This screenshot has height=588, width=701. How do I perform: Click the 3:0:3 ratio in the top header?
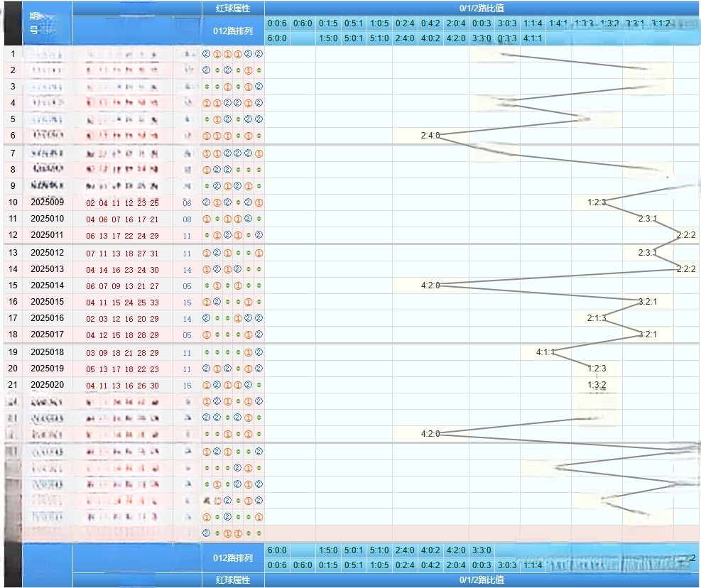click(x=507, y=23)
